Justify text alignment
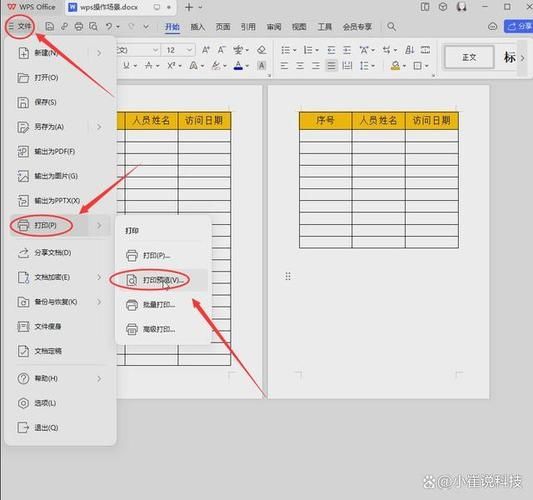This screenshot has height=500, width=533. pos(331,66)
